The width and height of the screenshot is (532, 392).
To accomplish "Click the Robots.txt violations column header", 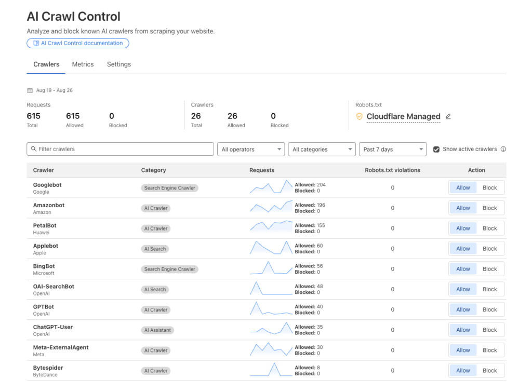I will [x=393, y=170].
